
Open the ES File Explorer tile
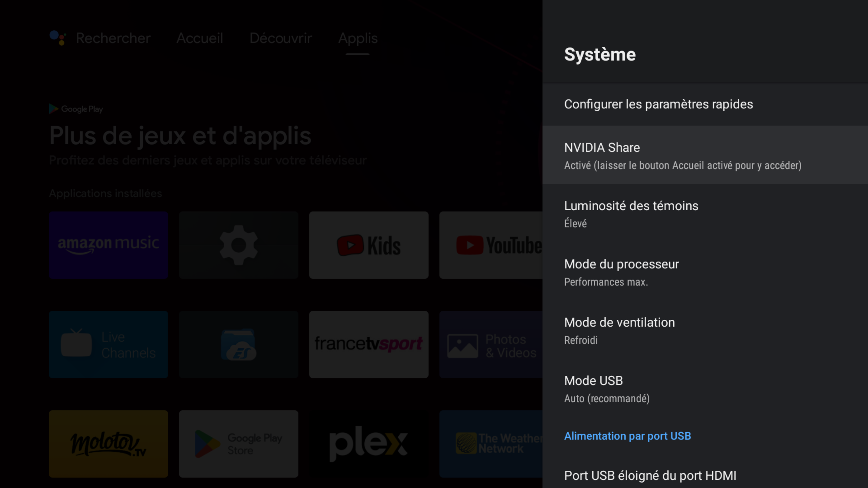pyautogui.click(x=238, y=344)
